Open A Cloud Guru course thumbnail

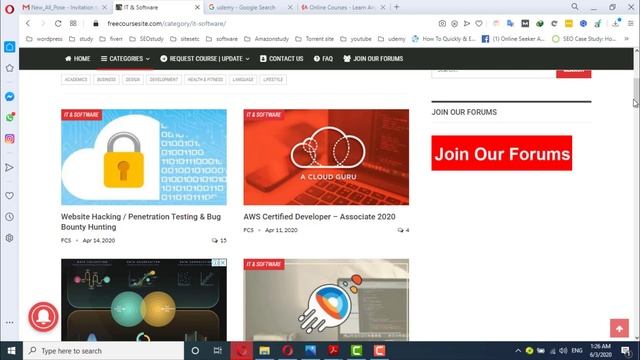coord(326,157)
